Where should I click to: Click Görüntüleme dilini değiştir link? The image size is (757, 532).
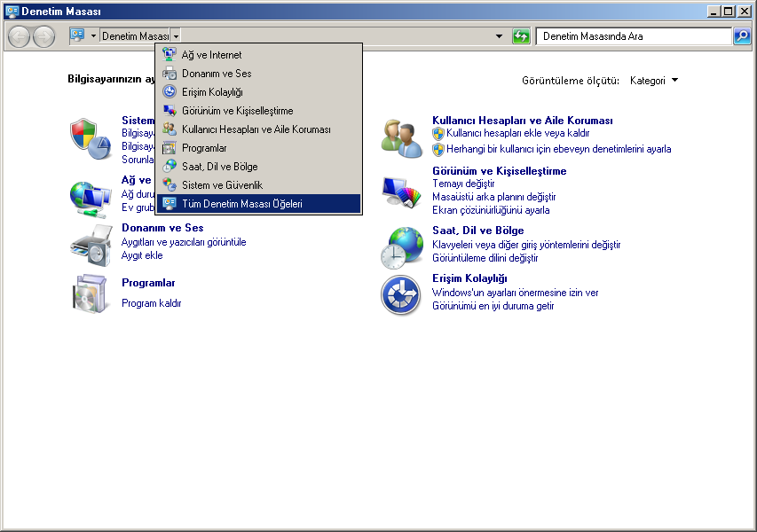coord(485,258)
